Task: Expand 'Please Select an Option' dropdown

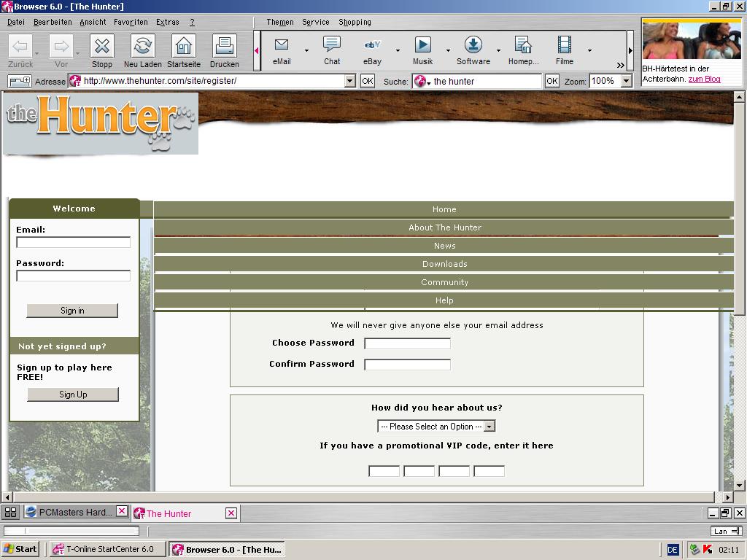Action: 489,427
